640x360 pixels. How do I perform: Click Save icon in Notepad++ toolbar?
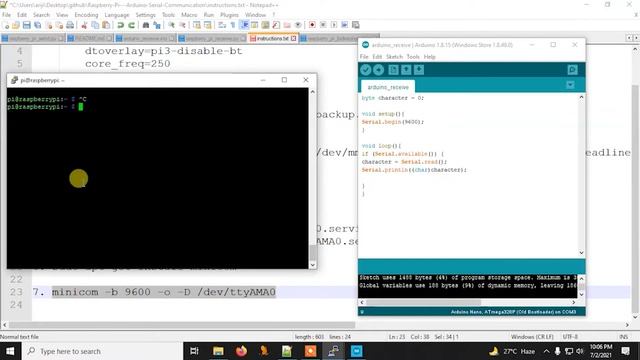[x=27, y=25]
